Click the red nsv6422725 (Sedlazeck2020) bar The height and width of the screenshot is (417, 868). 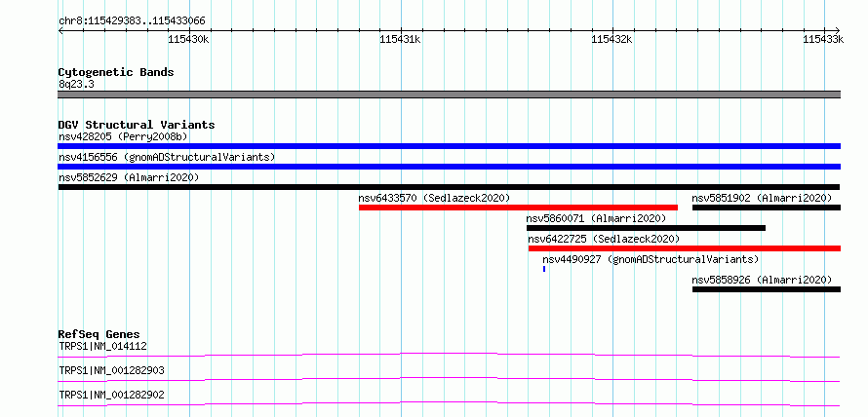tap(685, 248)
